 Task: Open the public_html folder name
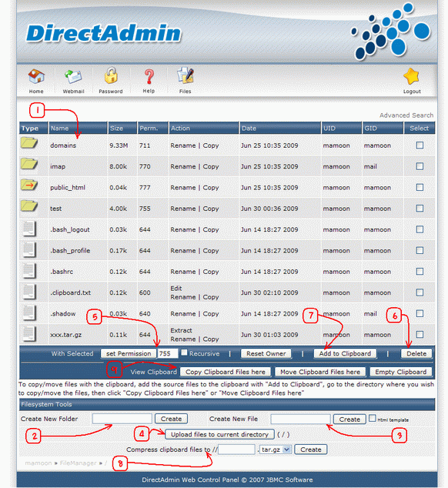point(68,187)
